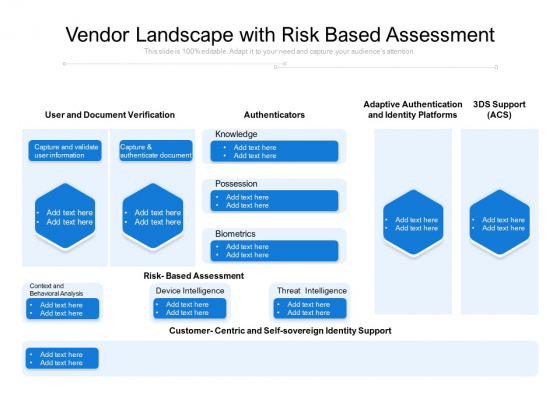Select the 'Authenticators' heading

click(x=274, y=115)
